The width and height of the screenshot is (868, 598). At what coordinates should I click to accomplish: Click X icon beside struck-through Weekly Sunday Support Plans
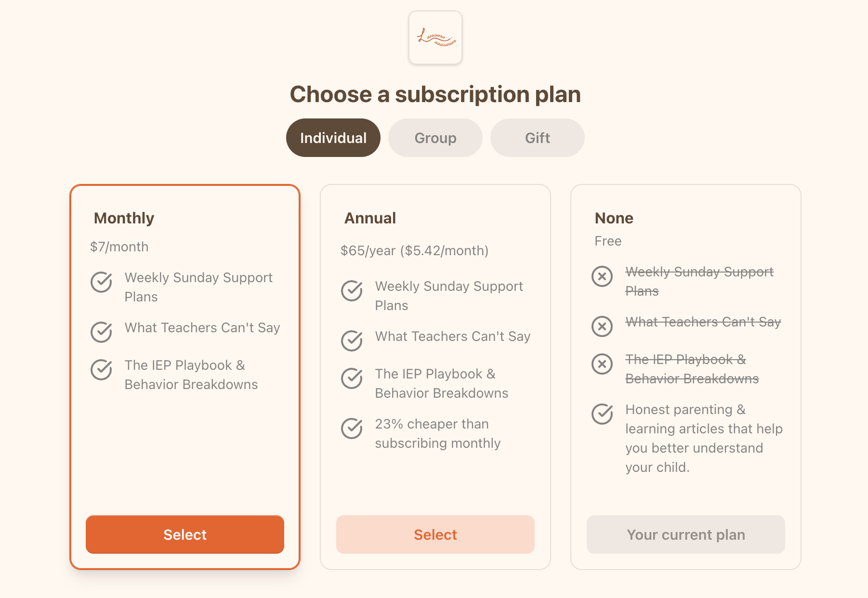point(602,276)
